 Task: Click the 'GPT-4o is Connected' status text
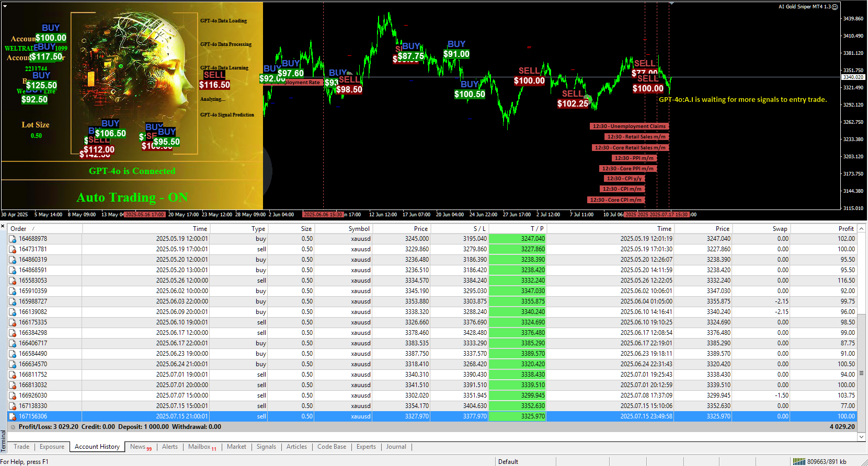coord(132,171)
